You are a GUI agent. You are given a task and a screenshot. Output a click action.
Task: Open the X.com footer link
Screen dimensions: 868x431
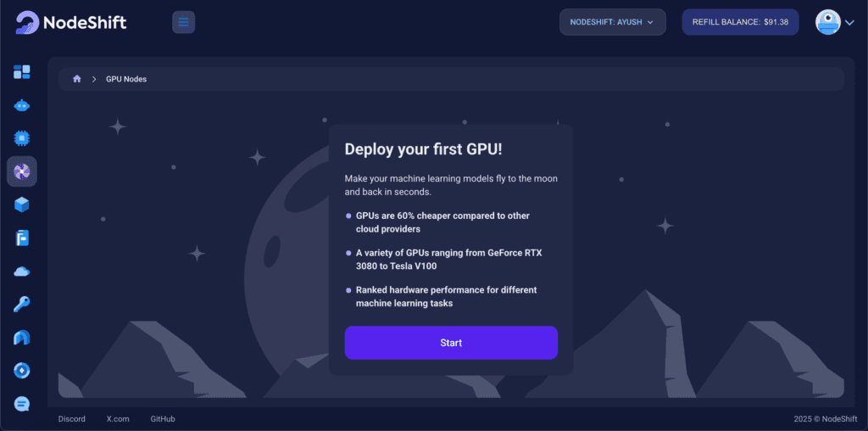point(118,419)
